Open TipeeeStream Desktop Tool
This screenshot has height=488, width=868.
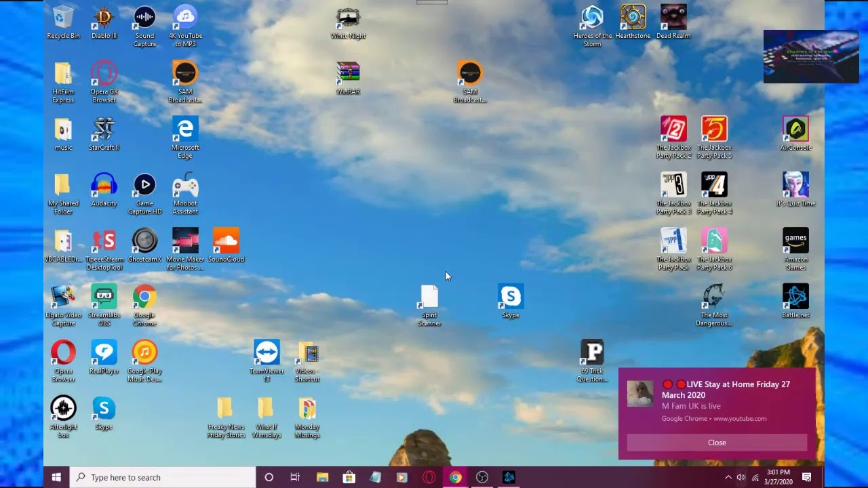click(x=104, y=250)
